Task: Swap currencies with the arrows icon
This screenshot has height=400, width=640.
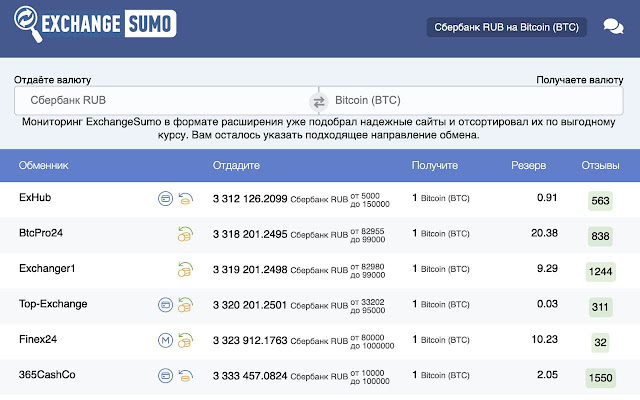Action: [319, 102]
